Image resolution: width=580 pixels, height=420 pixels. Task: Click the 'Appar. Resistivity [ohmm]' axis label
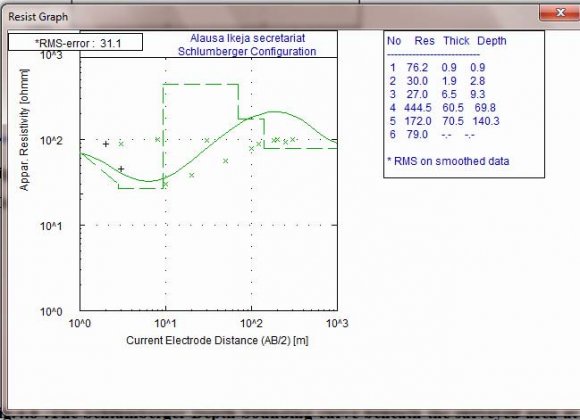[24, 130]
